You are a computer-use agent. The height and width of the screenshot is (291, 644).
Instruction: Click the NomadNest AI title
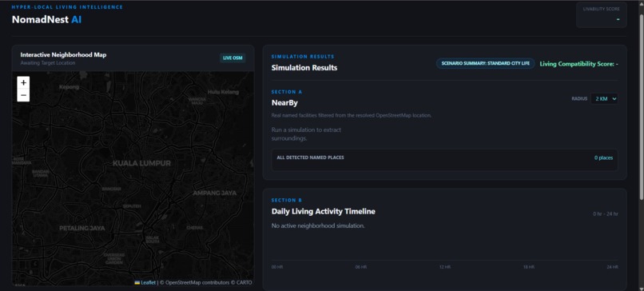[x=46, y=19]
